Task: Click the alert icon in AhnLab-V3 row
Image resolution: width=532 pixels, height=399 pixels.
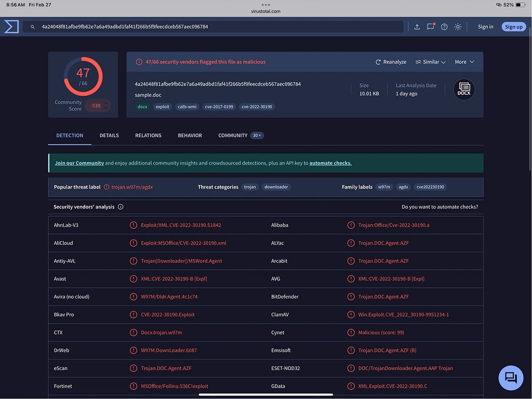Action: point(134,225)
